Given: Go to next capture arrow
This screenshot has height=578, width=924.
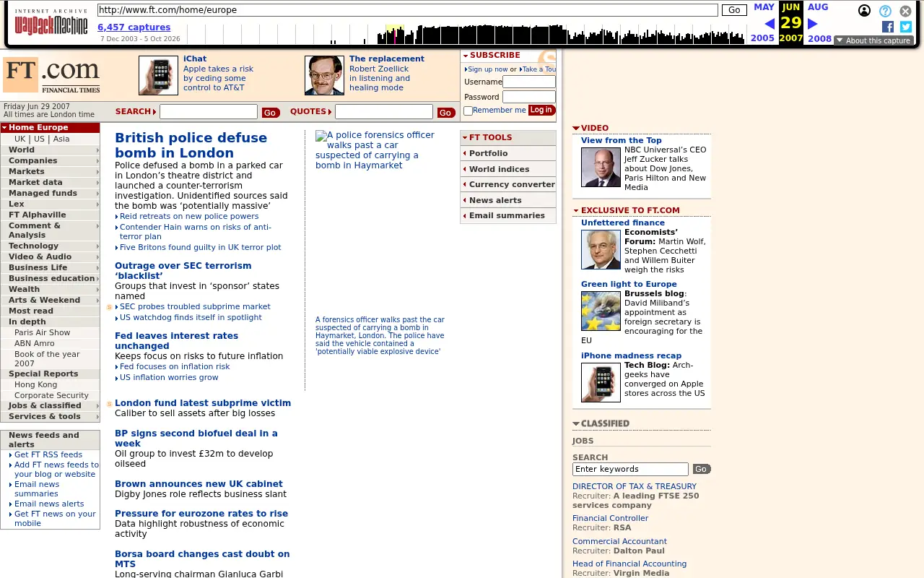Looking at the screenshot, I should pos(813,24).
